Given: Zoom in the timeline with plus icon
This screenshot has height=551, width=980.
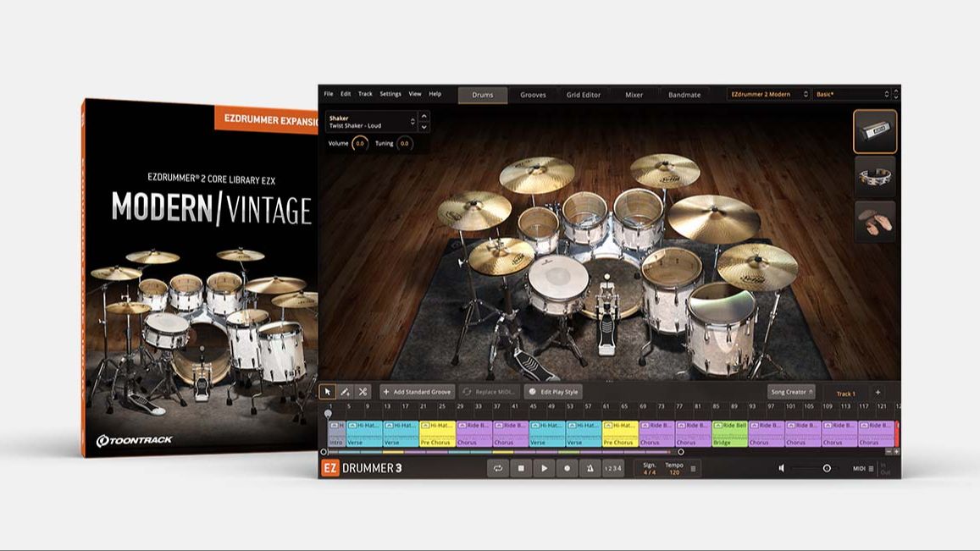Looking at the screenshot, I should point(896,452).
